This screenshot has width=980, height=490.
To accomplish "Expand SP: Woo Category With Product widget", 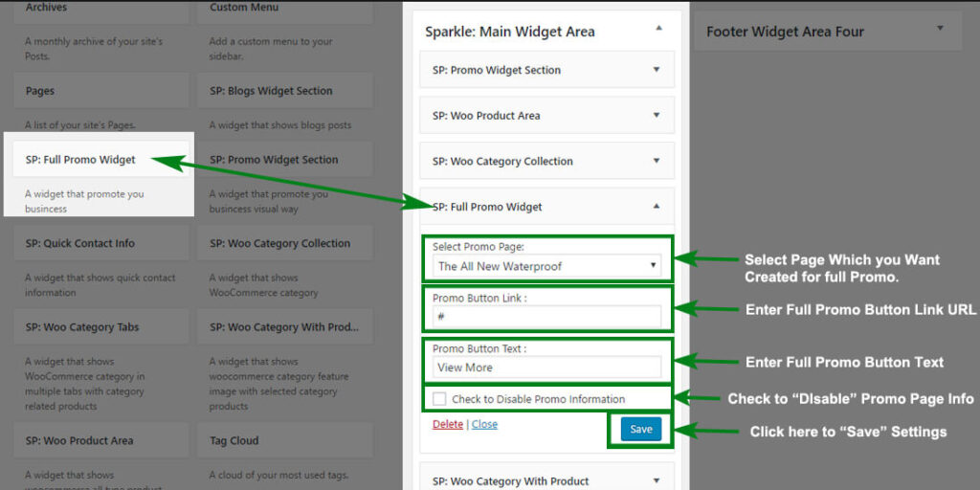I will (657, 480).
